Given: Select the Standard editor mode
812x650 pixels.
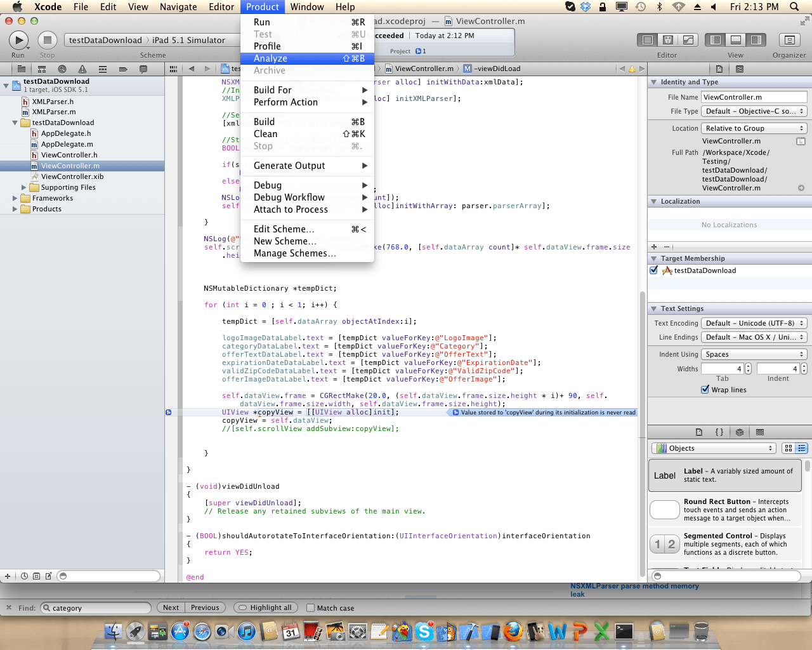Looking at the screenshot, I should [648, 40].
